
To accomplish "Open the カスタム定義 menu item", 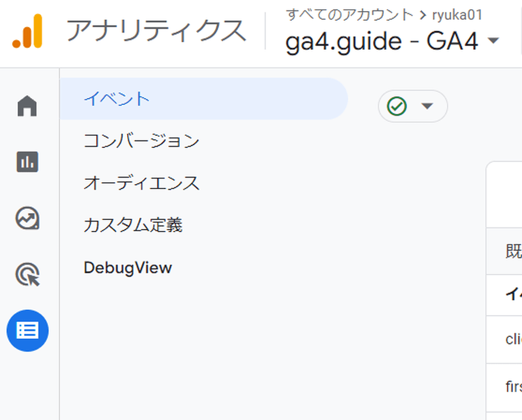I will 133,225.
